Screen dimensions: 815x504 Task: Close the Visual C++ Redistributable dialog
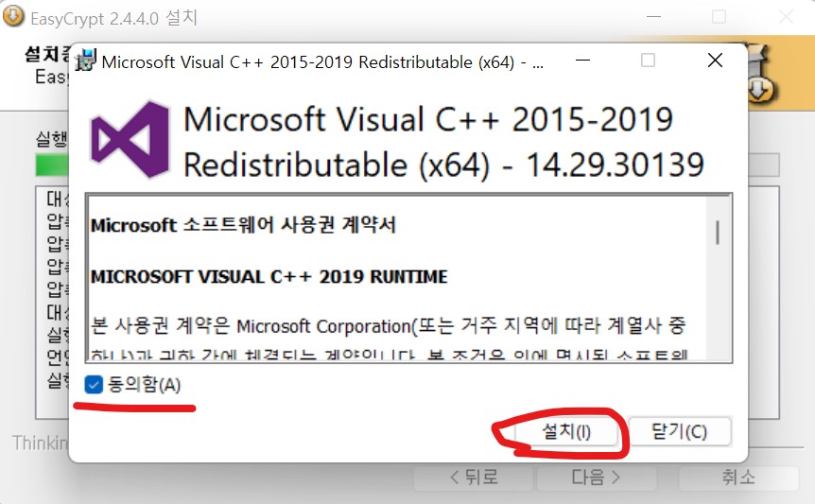715,61
